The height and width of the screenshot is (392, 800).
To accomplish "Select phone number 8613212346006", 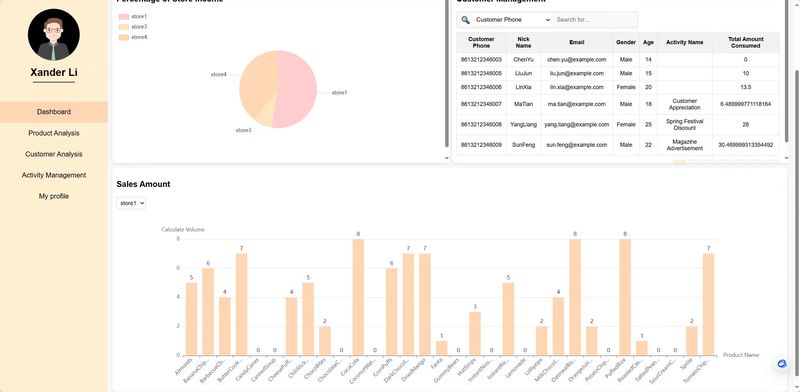I will coord(481,87).
